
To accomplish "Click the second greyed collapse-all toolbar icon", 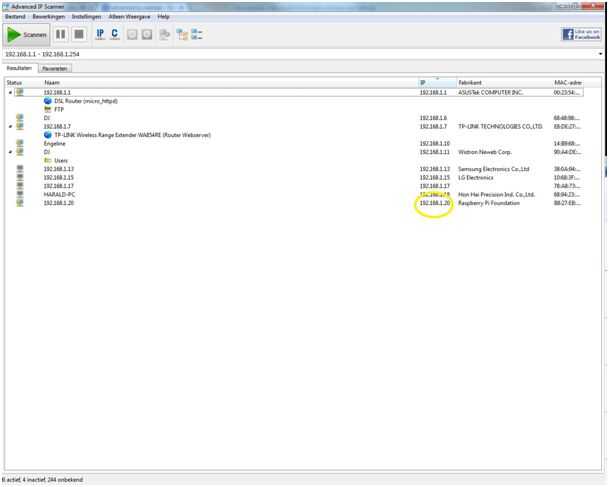I will coord(147,35).
